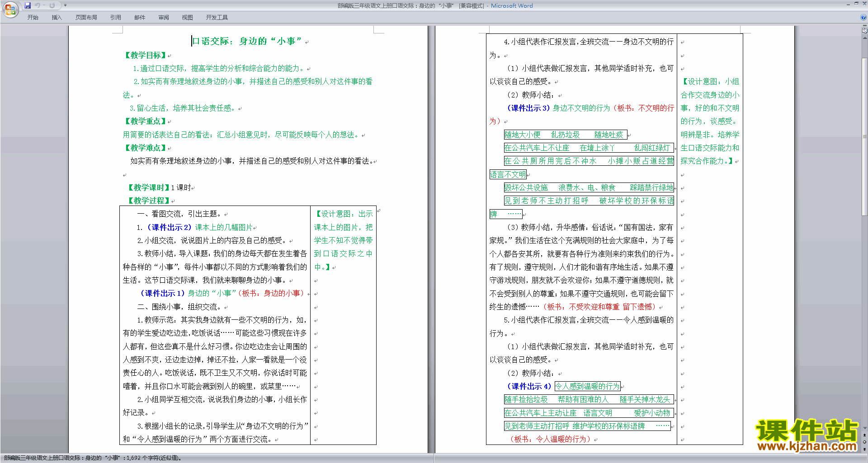This screenshot has width=868, height=463.
Task: Expand Customize Quick Access Toolbar dropdown
Action: tap(65, 5)
